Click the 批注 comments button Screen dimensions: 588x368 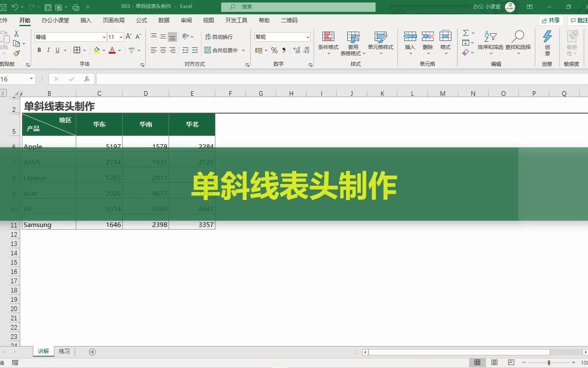tap(579, 20)
